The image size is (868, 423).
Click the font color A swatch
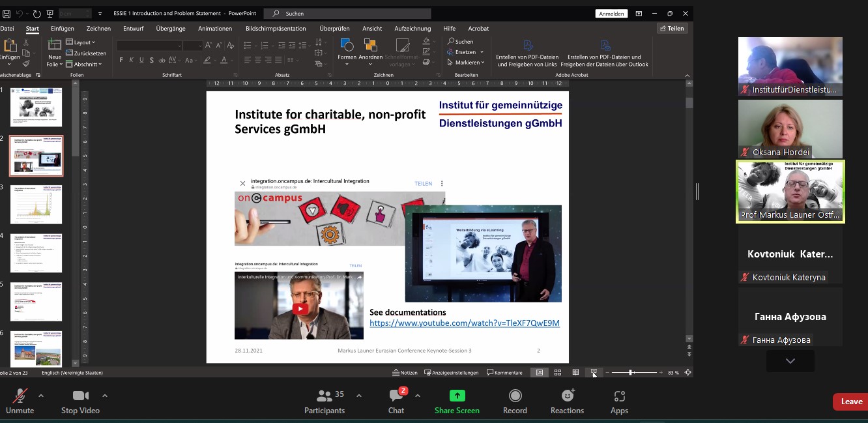(x=224, y=60)
